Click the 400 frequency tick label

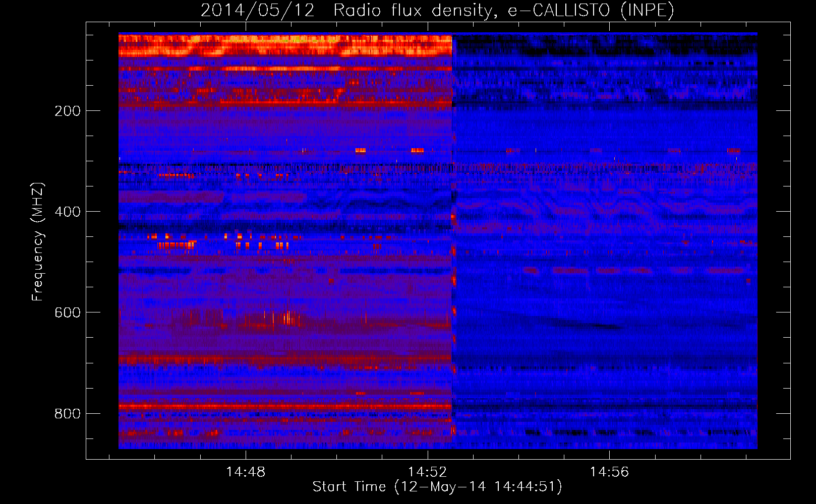point(68,212)
